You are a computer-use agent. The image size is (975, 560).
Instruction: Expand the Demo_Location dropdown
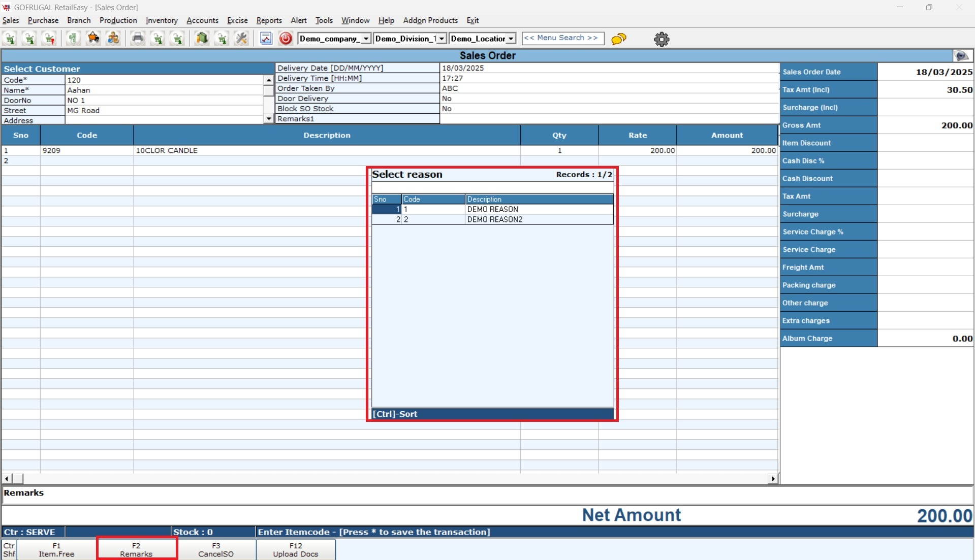point(511,39)
